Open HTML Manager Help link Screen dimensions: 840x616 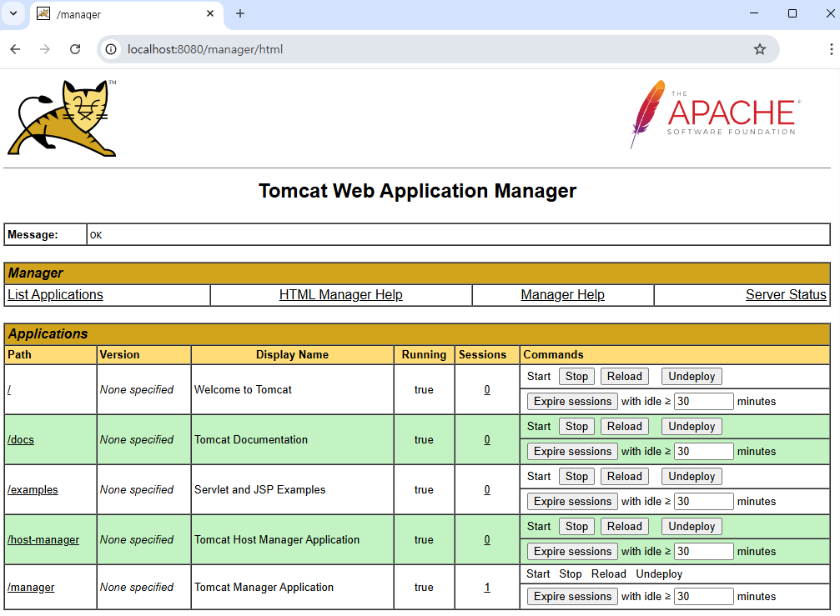340,295
